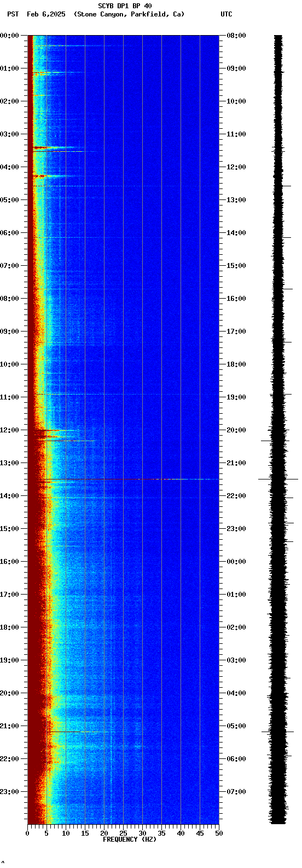Click the '40' frequency axis tick label

tap(181, 833)
